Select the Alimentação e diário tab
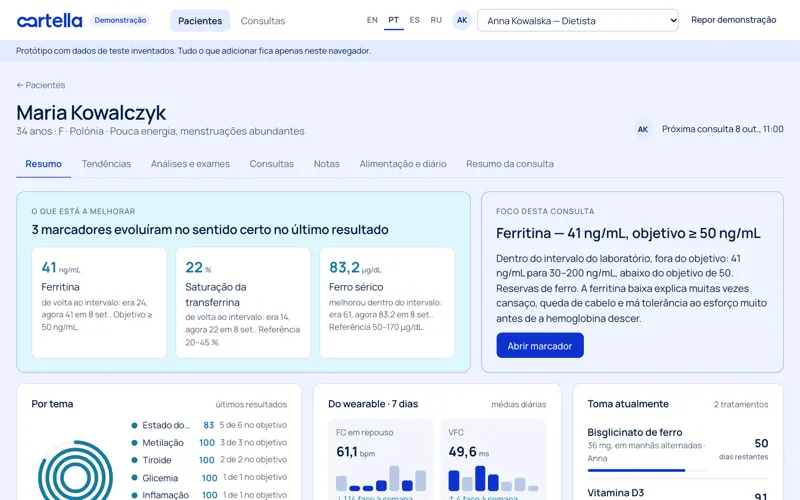 click(403, 164)
